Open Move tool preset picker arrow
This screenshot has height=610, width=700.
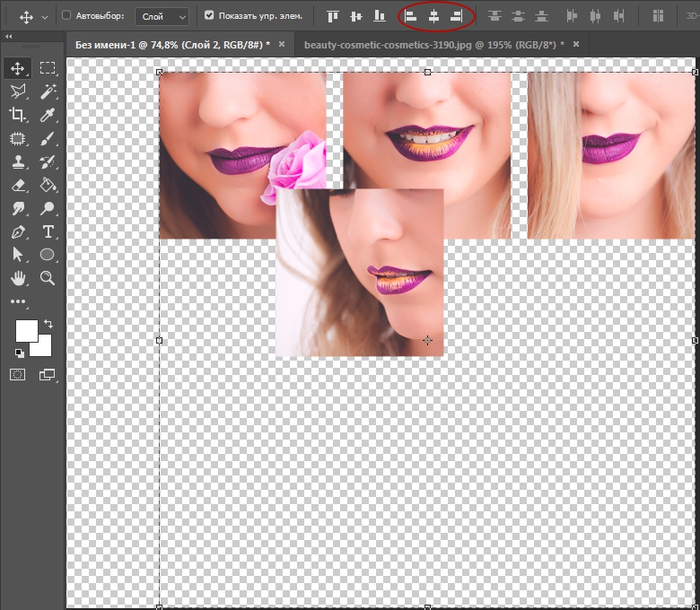click(x=45, y=17)
